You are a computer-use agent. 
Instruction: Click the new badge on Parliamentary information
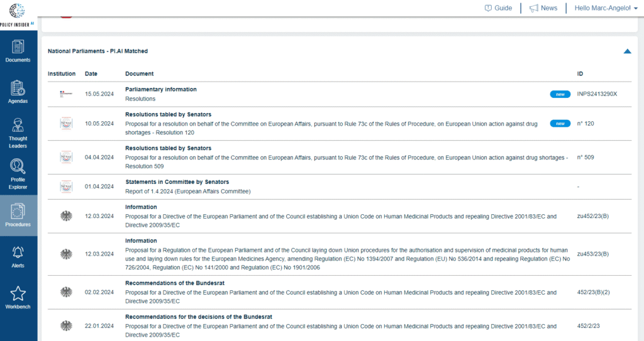[x=560, y=94]
